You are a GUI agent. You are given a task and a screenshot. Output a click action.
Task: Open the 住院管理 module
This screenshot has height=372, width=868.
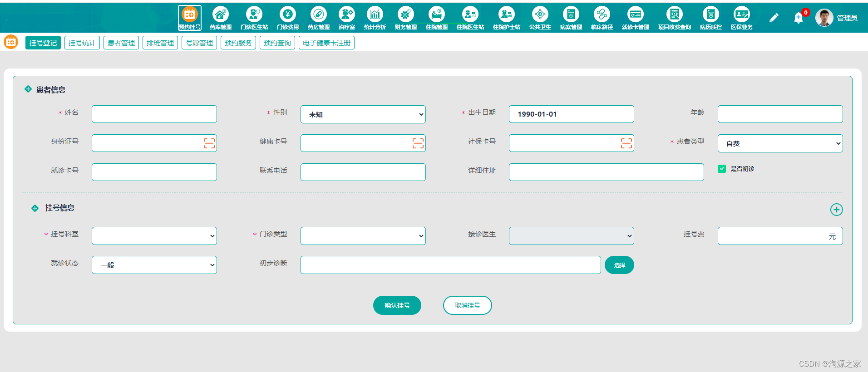tap(437, 18)
